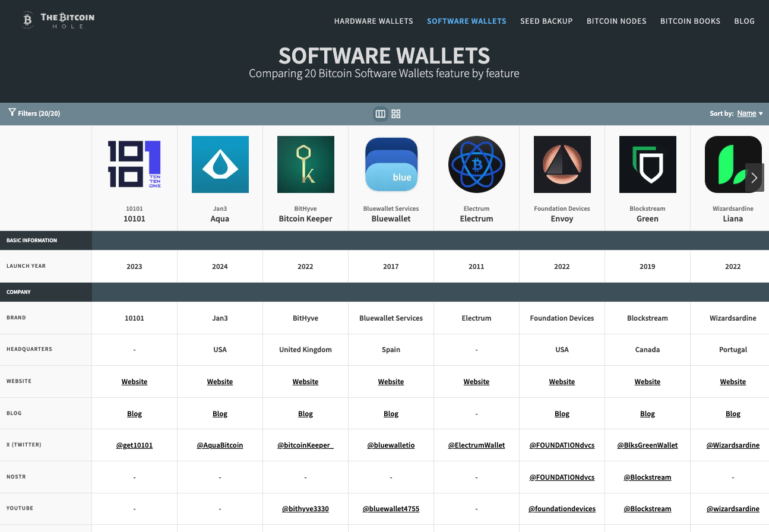This screenshot has height=532, width=769.
Task: Open Bitcoin Nodes section
Action: [x=616, y=21]
